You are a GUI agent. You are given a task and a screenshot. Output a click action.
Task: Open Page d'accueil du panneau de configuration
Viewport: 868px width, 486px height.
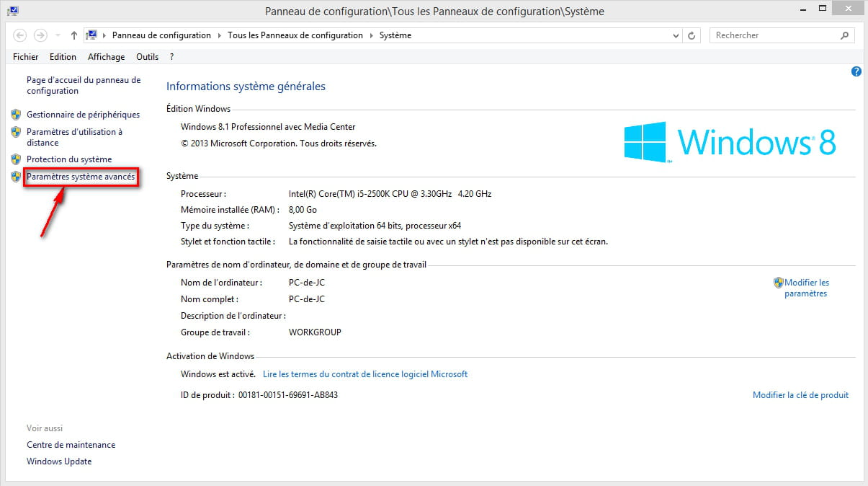click(x=84, y=86)
